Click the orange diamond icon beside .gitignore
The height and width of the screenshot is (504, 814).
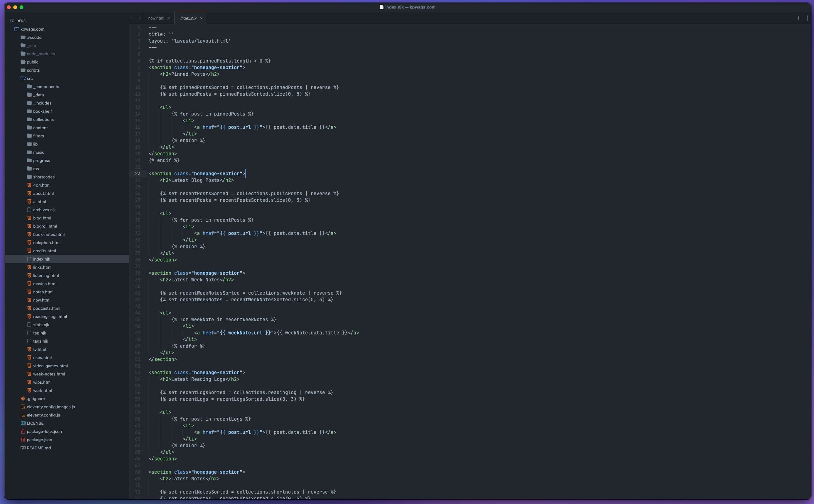point(23,398)
